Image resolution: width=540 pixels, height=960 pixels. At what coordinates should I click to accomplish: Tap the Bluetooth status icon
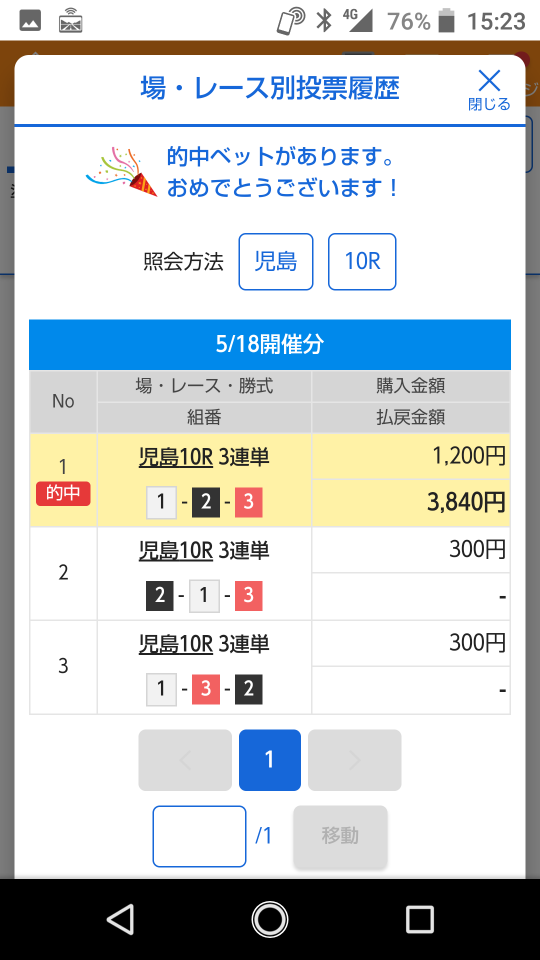[x=323, y=21]
